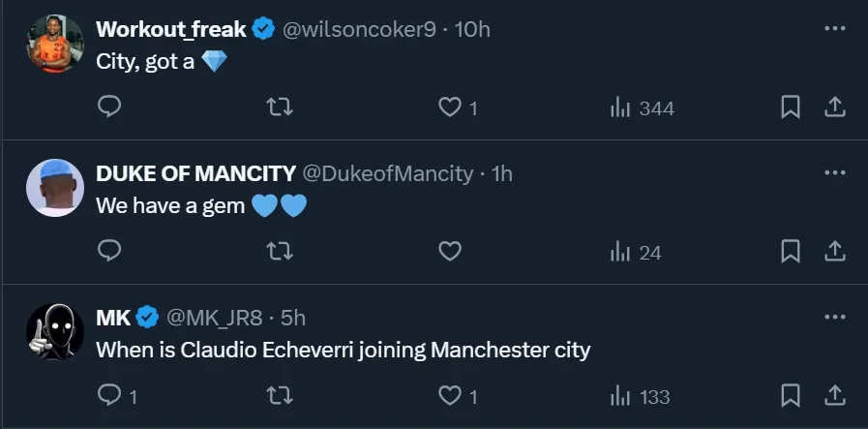
Task: Open DUKE OF MANCITY profile name
Action: [196, 174]
